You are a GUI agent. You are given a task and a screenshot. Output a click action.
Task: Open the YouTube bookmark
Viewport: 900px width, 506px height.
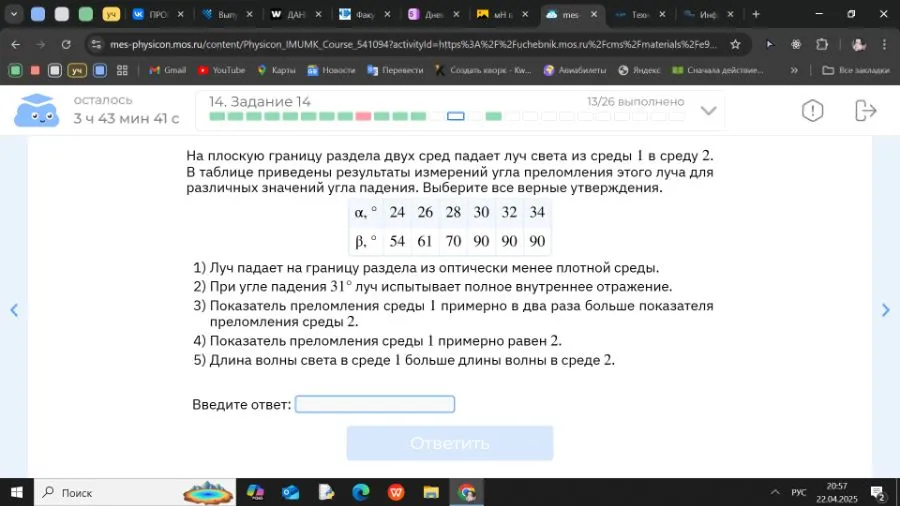tap(222, 70)
